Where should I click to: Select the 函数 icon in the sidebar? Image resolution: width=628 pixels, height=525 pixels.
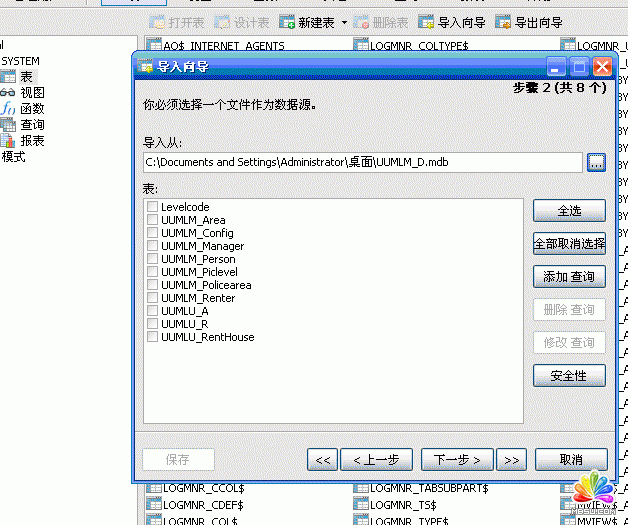coord(9,109)
